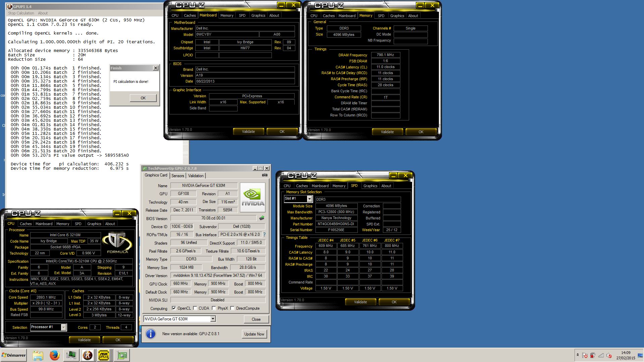Open the SPD tab in CPU-Z Memory window
The width and height of the screenshot is (644, 362).
click(381, 16)
